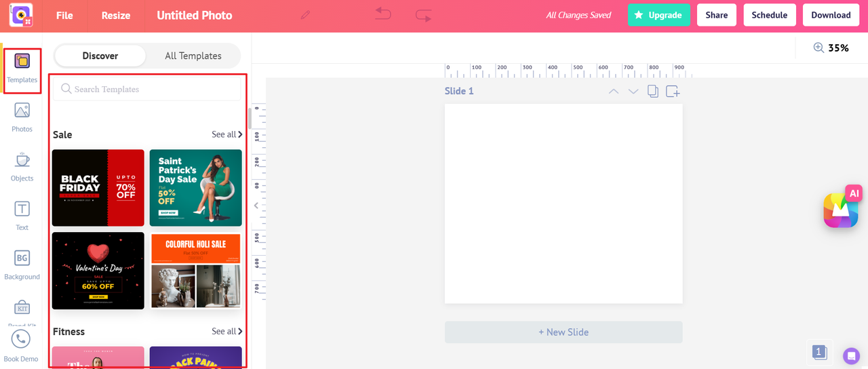Add a slide with the plus icon
868x369 pixels.
pyautogui.click(x=673, y=91)
